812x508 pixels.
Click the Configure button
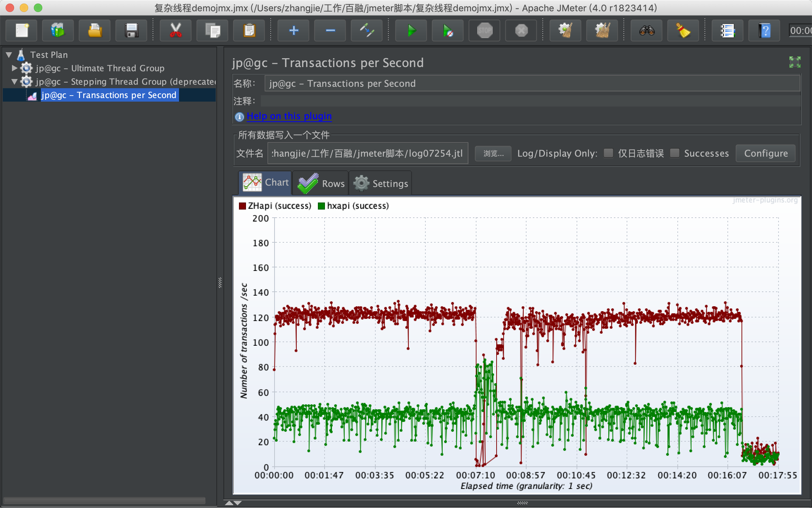click(765, 153)
